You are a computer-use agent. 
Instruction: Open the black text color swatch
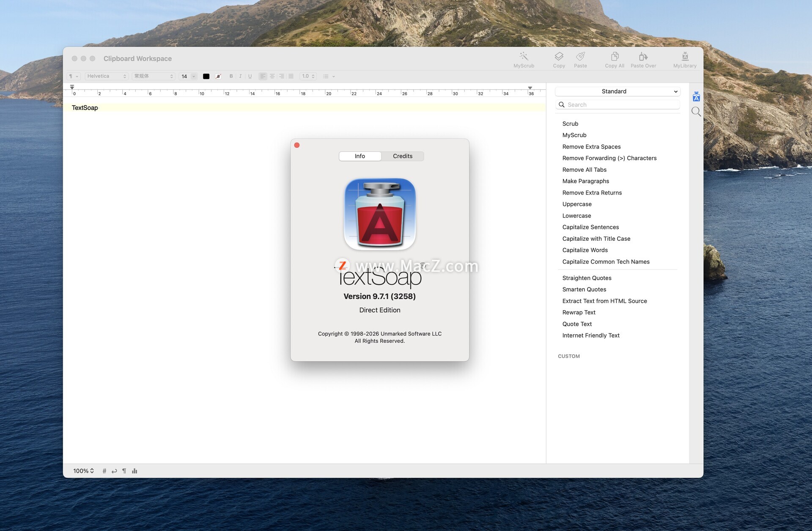click(x=206, y=76)
